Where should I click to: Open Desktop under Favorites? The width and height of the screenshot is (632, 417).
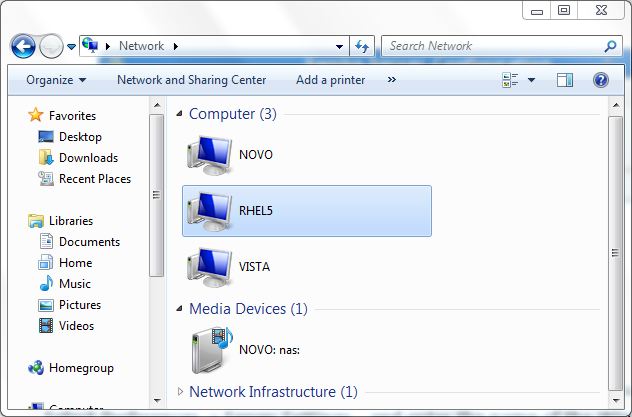[80, 137]
